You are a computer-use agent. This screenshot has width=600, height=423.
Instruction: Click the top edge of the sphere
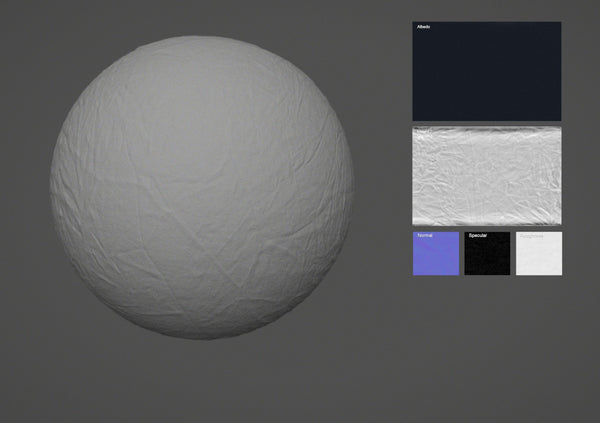pos(201,39)
